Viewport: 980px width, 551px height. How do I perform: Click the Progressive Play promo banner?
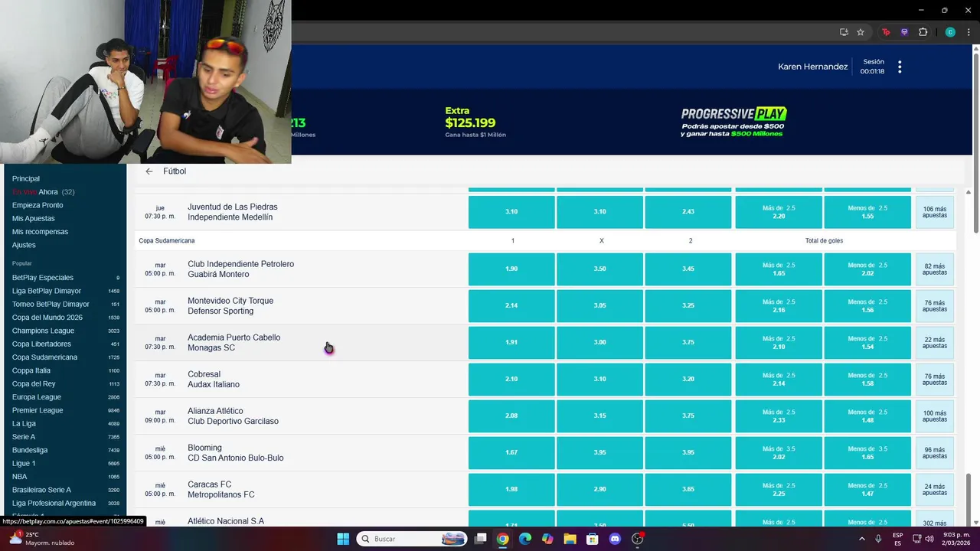pyautogui.click(x=733, y=122)
